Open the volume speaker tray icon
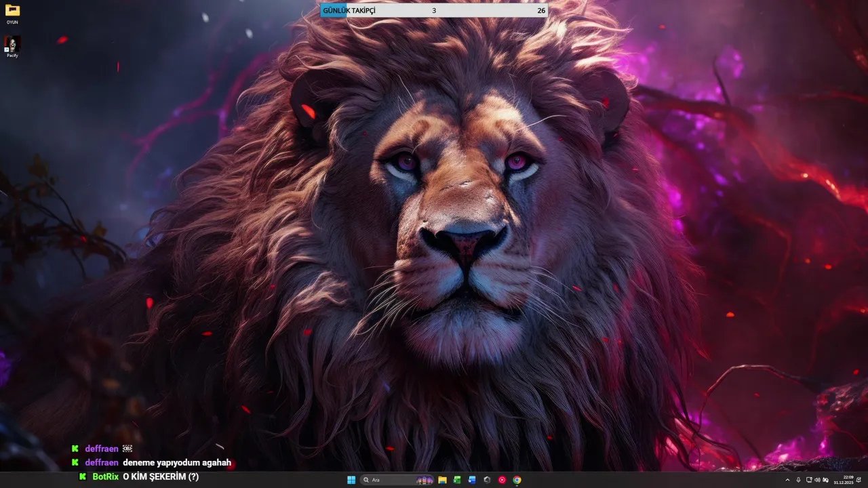Viewport: 868px width, 488px height. tap(817, 480)
